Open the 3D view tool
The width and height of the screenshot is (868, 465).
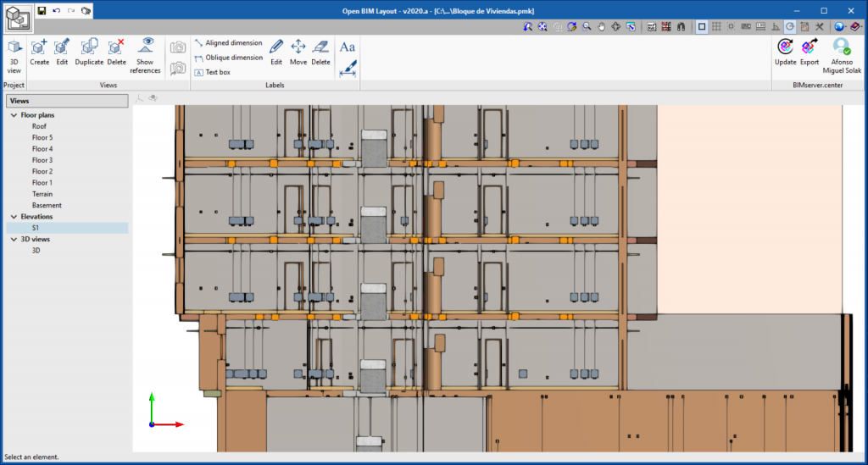(14, 56)
